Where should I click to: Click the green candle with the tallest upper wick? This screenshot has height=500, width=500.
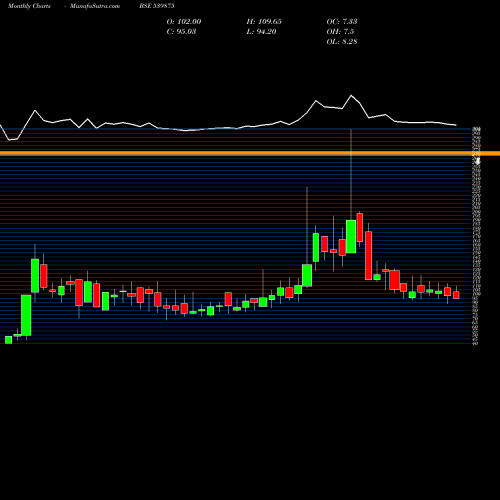(351, 236)
